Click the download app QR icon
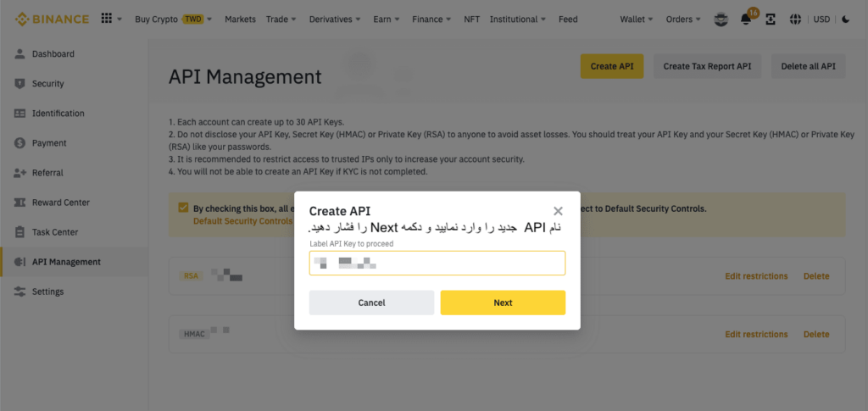 point(771,19)
